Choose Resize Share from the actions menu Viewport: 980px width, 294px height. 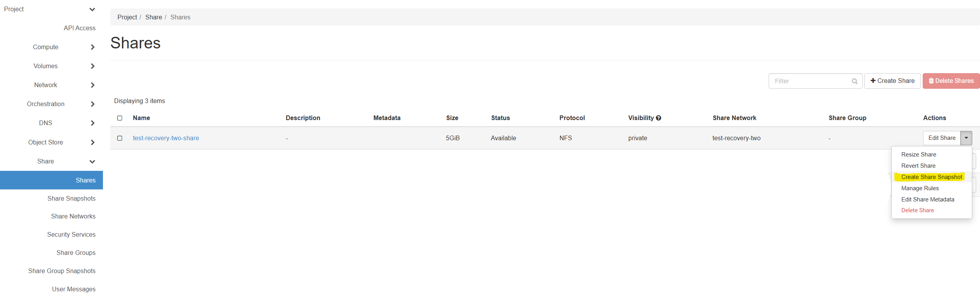point(918,155)
